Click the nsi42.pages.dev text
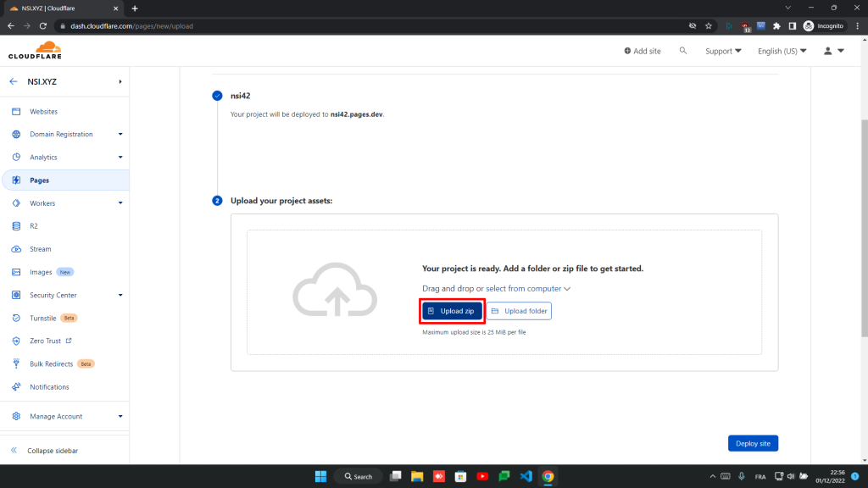Image resolution: width=868 pixels, height=488 pixels. coord(357,114)
